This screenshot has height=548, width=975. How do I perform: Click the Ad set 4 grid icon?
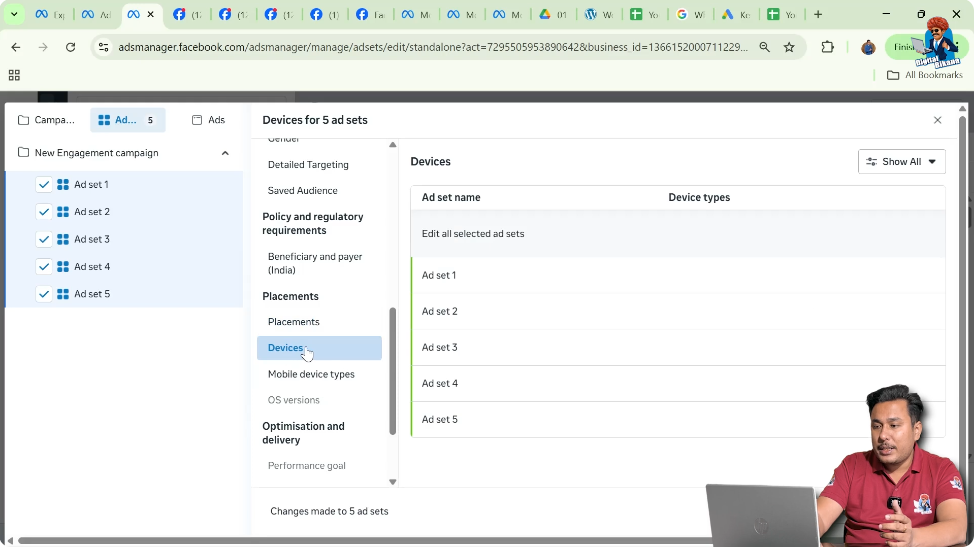63,267
